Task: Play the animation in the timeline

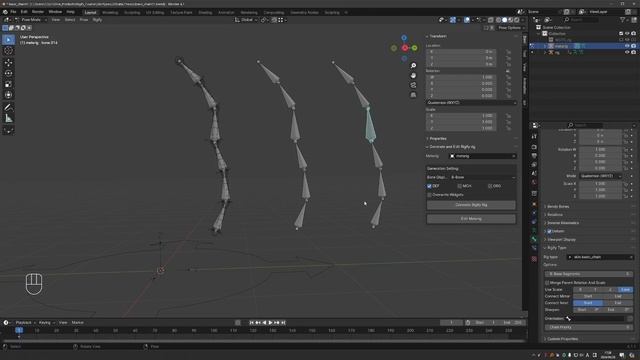Action: tap(270, 323)
